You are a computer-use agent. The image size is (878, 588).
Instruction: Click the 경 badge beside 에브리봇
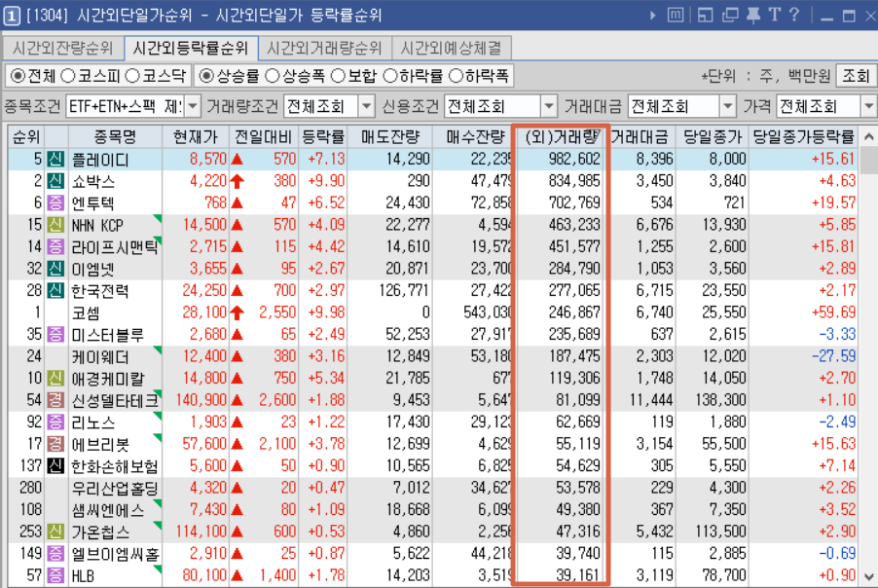[55, 444]
